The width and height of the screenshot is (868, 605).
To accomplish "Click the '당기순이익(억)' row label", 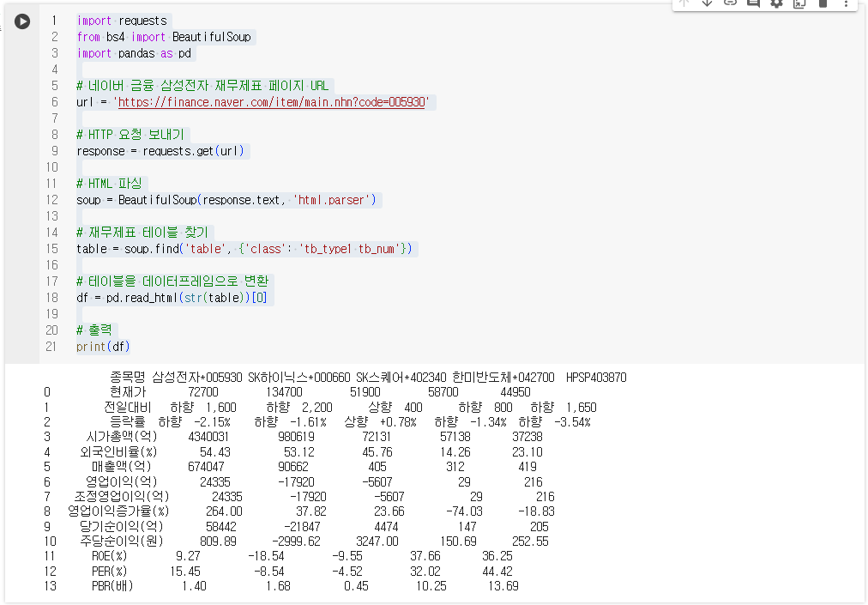I will point(121,526).
